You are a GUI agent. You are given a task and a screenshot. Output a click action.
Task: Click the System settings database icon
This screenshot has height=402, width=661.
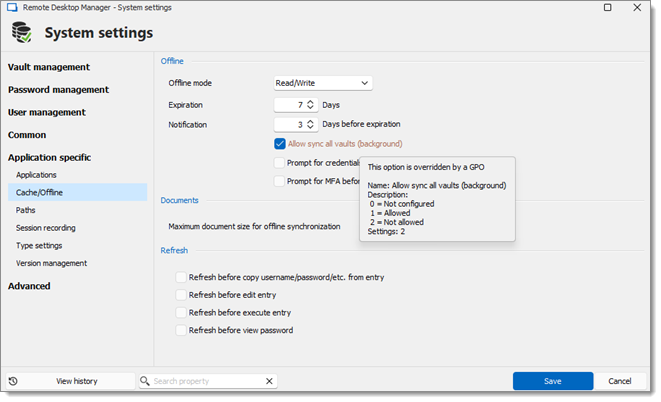point(21,32)
